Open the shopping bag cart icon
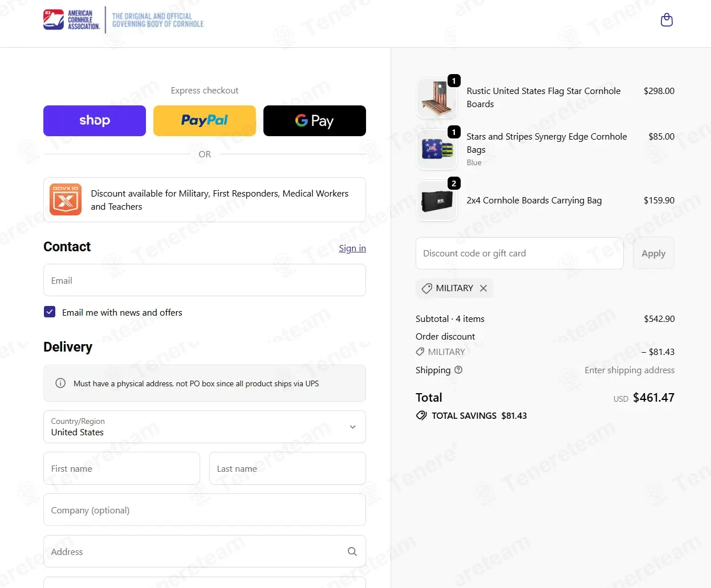Screen dimensions: 711x588 coord(667,21)
